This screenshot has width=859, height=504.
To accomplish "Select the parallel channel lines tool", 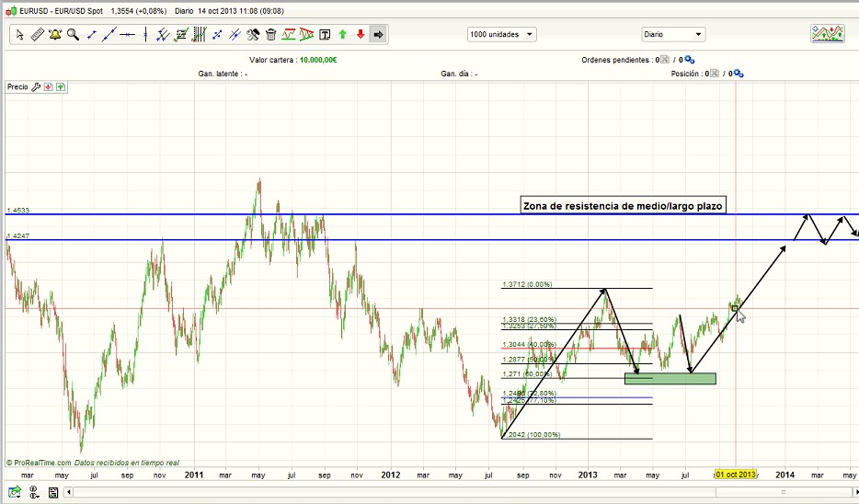I will coord(163,35).
